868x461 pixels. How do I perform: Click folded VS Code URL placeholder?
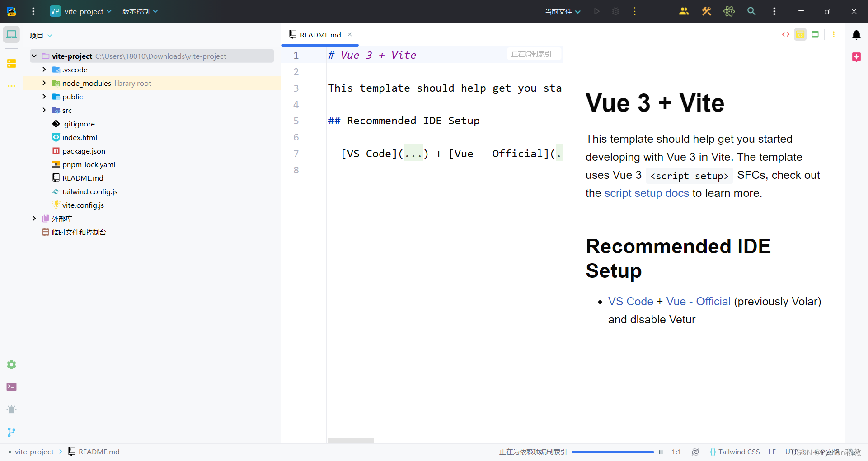(413, 154)
